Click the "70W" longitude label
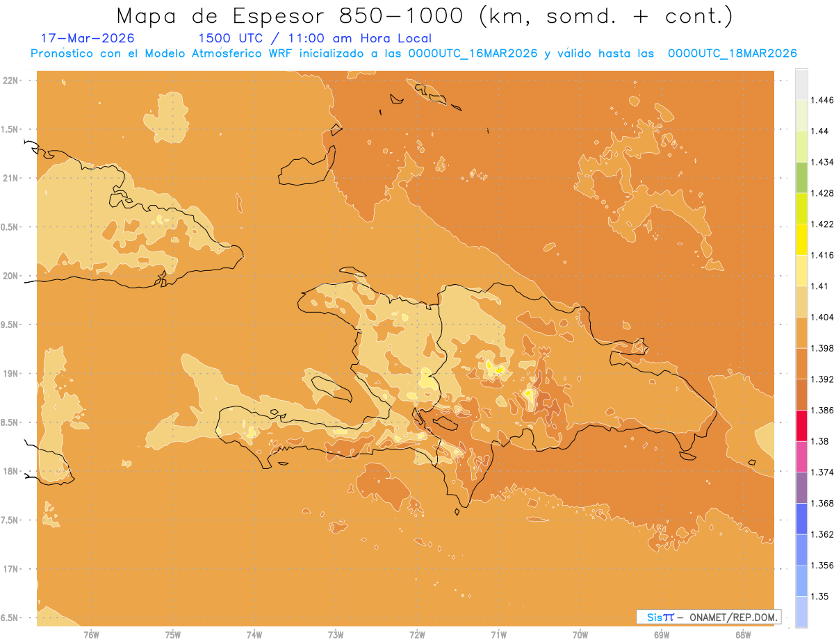The image size is (834, 644). click(x=580, y=634)
